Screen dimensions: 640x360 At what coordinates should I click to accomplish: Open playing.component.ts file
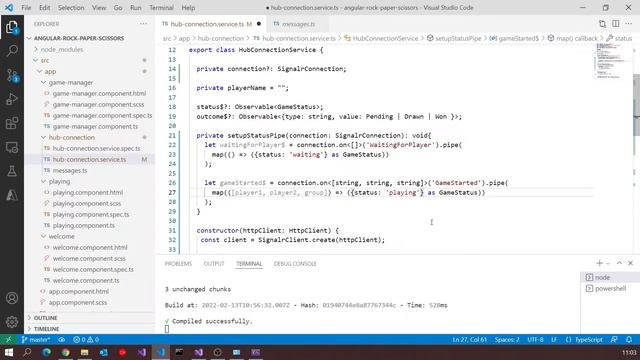pos(84,225)
